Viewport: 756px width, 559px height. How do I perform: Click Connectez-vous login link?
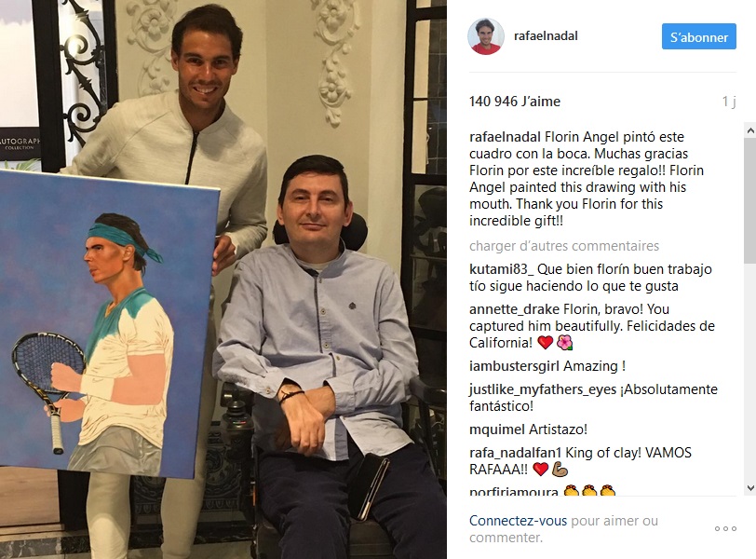point(518,521)
